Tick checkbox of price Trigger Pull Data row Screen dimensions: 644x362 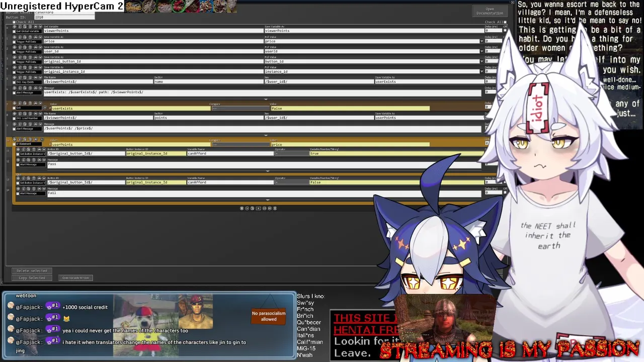coord(14,42)
